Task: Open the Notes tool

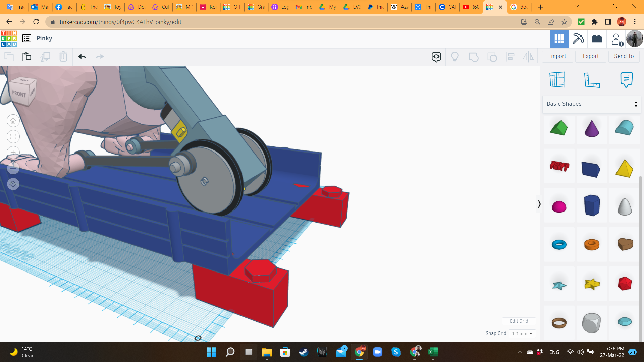Action: coord(626,80)
